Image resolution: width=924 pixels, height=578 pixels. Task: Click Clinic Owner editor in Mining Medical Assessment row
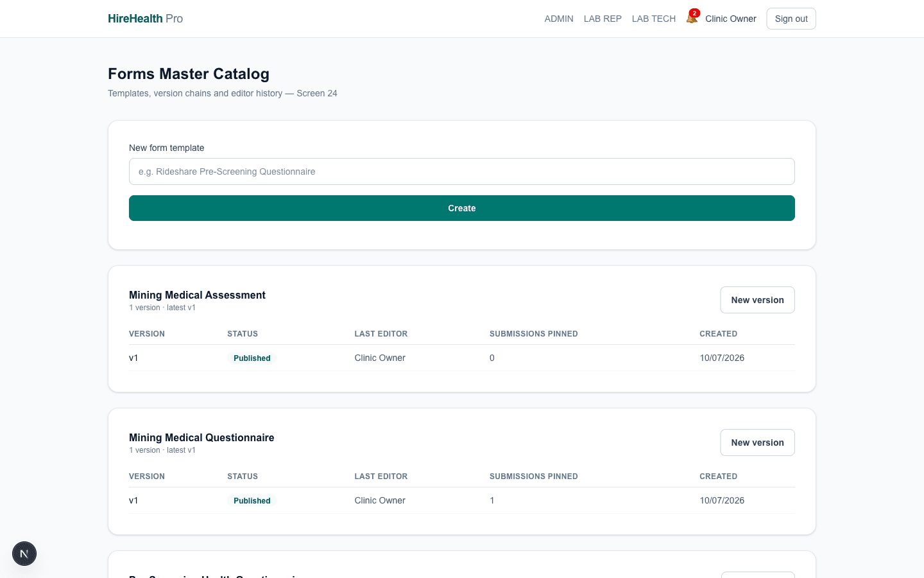pos(380,358)
